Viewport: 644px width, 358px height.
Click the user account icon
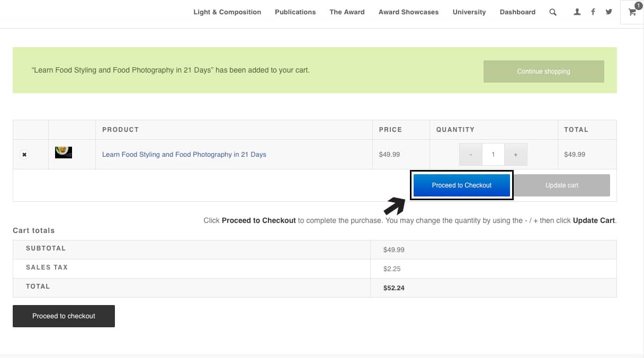tap(577, 12)
